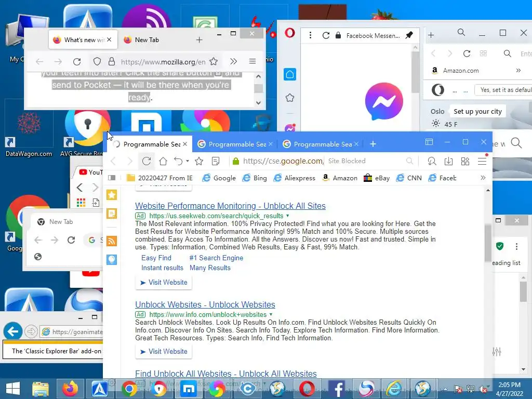Expand info.com ad URL dropdown arrow
The width and height of the screenshot is (532, 399).
click(271, 314)
